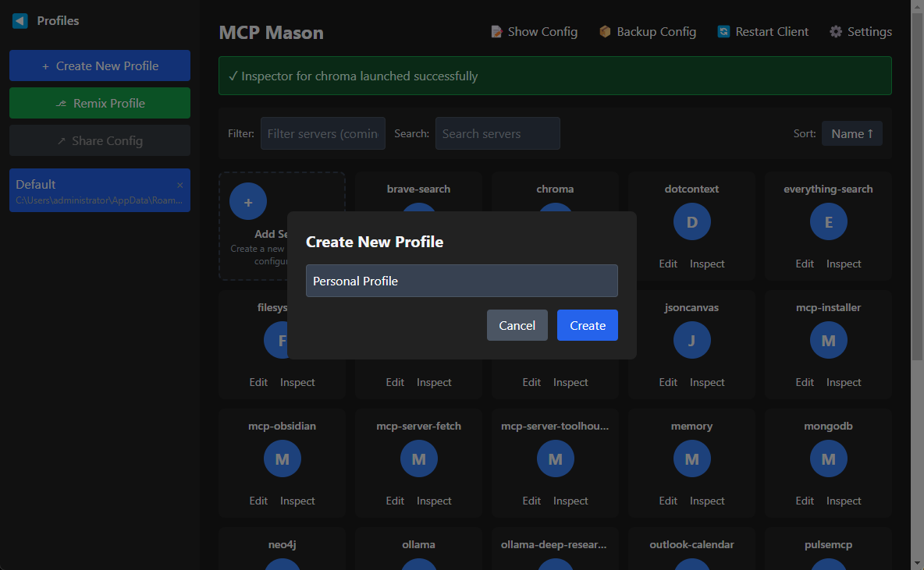Click the everything-search server icon
This screenshot has height=570, width=924.
coord(828,221)
